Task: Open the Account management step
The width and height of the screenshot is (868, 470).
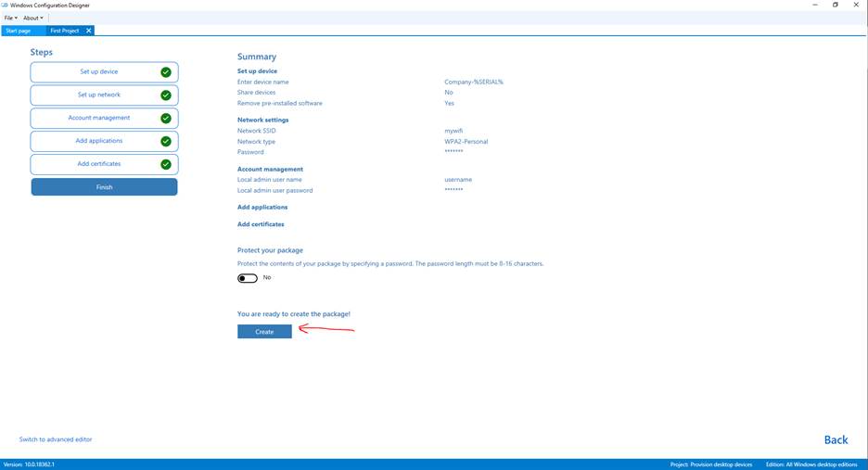Action: tap(104, 119)
